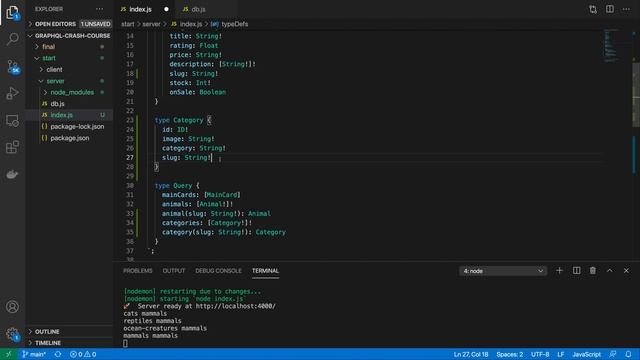Switch to main branch indicator
This screenshot has height=360, width=640.
tap(34, 354)
